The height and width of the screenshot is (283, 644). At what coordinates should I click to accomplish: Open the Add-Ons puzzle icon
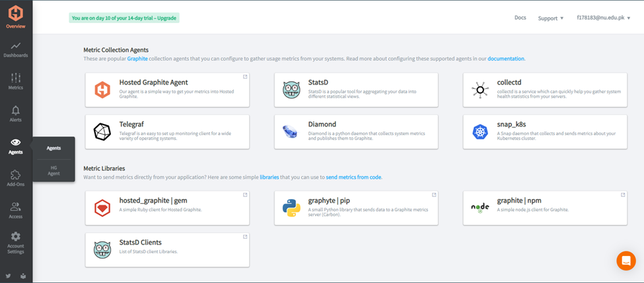[x=16, y=175]
